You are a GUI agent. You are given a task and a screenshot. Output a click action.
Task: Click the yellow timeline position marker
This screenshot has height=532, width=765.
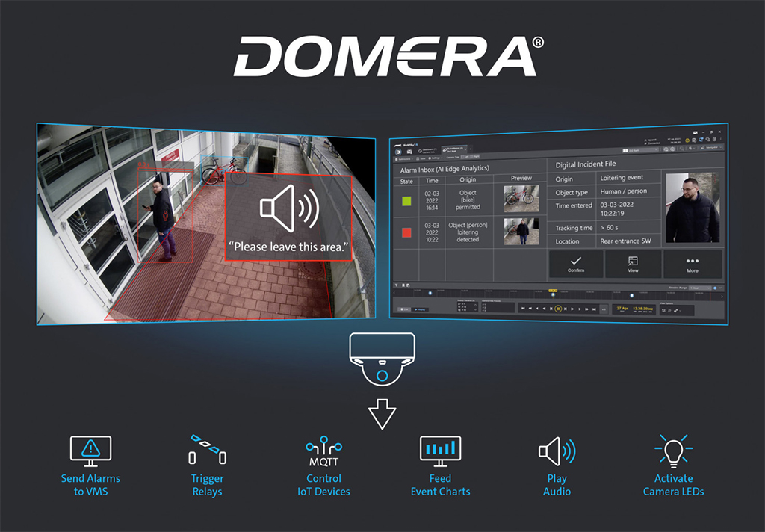pyautogui.click(x=553, y=290)
